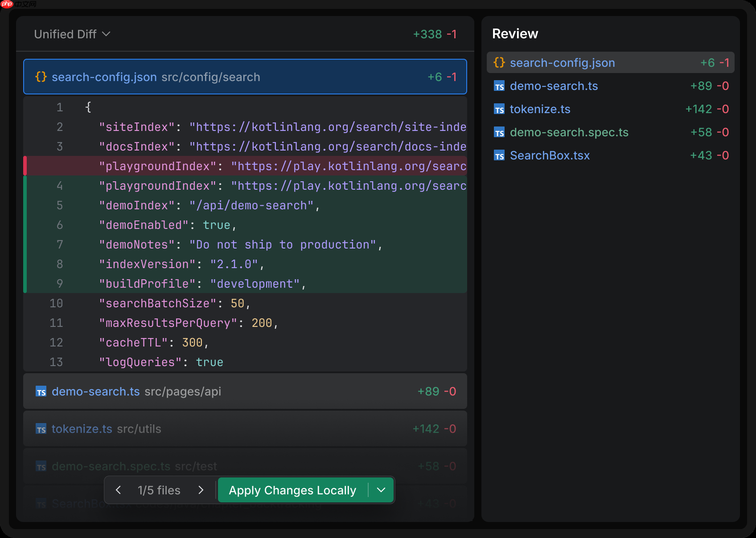756x538 pixels.
Task: Click the JSON file icon beside search-config.json
Action: pyautogui.click(x=499, y=63)
